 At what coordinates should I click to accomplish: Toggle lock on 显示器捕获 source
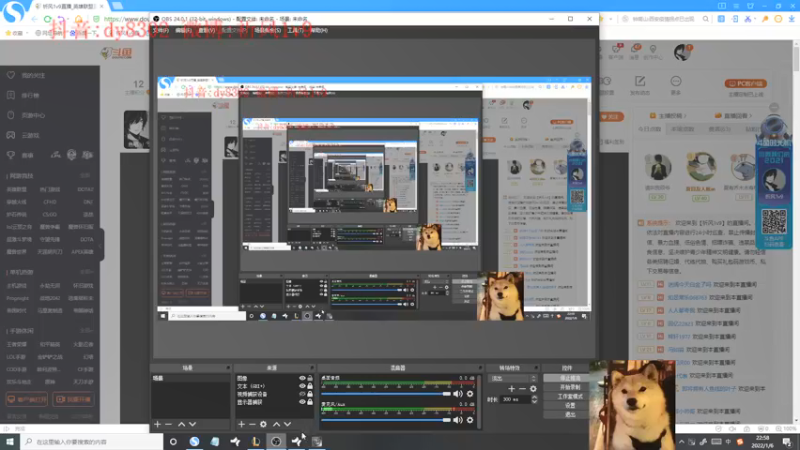[310, 402]
